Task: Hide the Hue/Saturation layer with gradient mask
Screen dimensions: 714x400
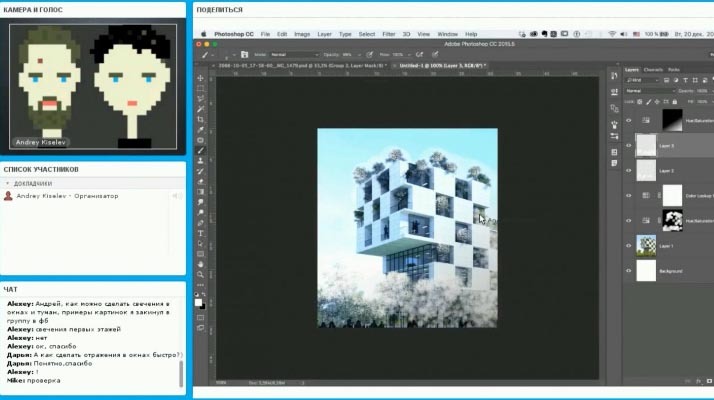Action: tap(629, 121)
